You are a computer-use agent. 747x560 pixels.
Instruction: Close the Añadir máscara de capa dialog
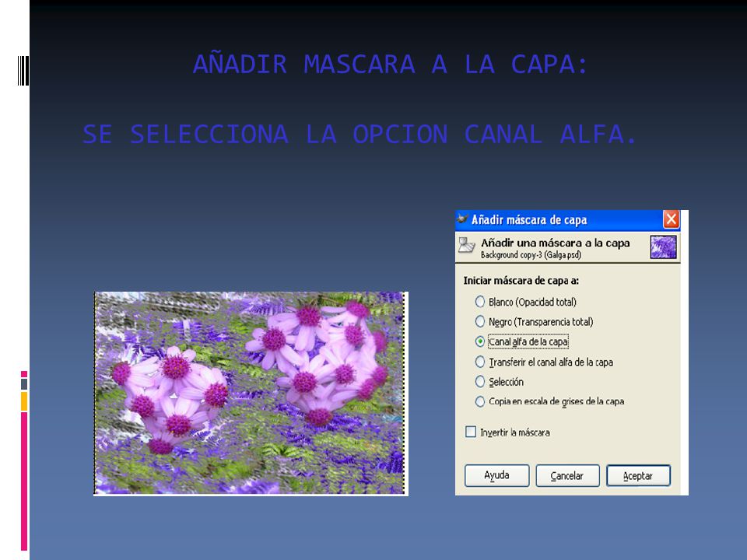click(x=672, y=219)
